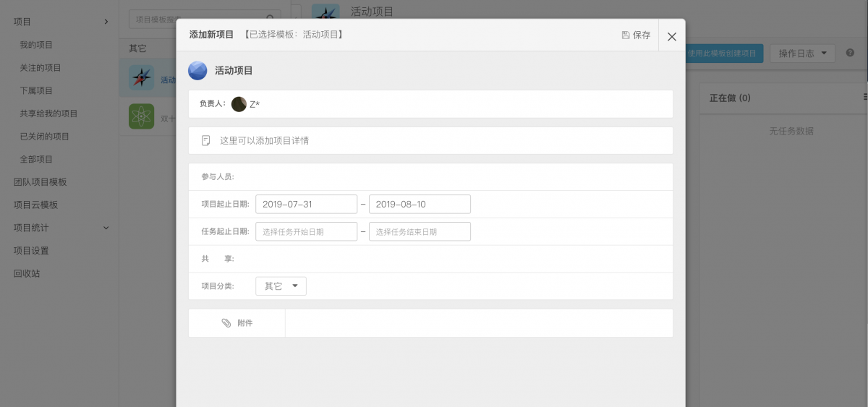The image size is (868, 407).
Task: Open 我的项目 in the sidebar
Action: click(36, 45)
